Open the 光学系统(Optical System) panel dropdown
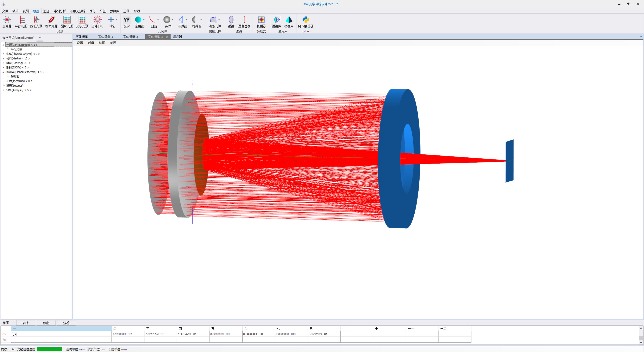 [40, 38]
